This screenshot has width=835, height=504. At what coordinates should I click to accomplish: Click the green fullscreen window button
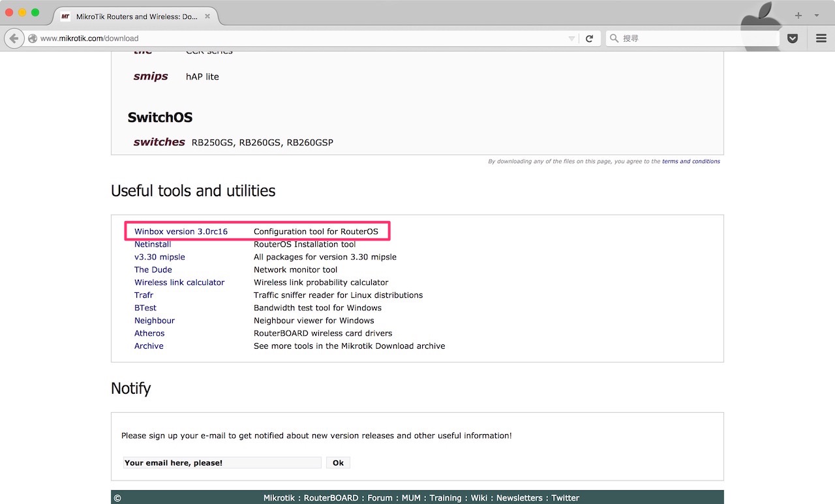pyautogui.click(x=35, y=12)
